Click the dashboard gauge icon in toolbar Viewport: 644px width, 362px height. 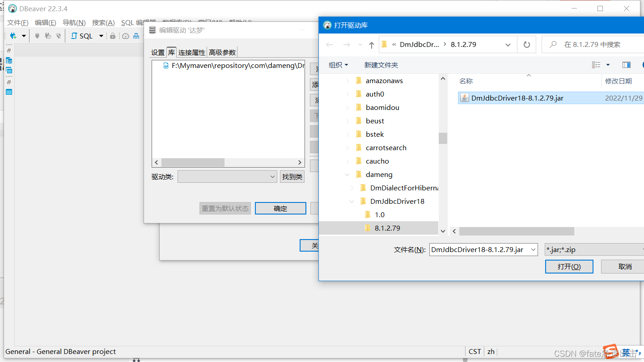pos(126,36)
